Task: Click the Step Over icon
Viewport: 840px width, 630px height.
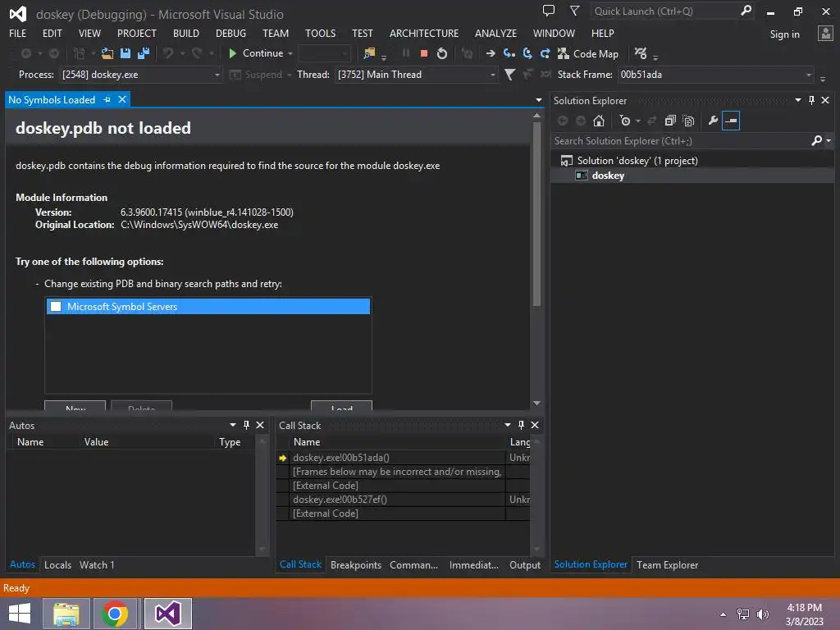Action: pyautogui.click(x=527, y=53)
